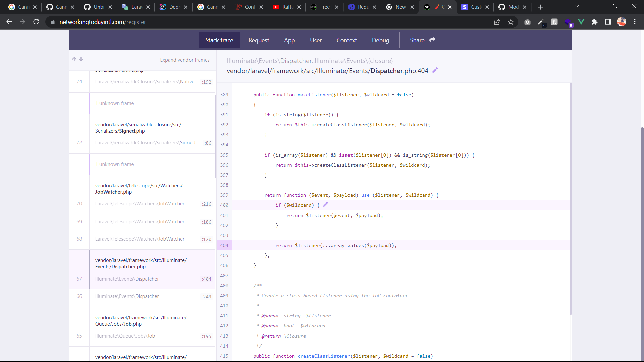
Task: Open the Honey extension
Action: [554, 22]
